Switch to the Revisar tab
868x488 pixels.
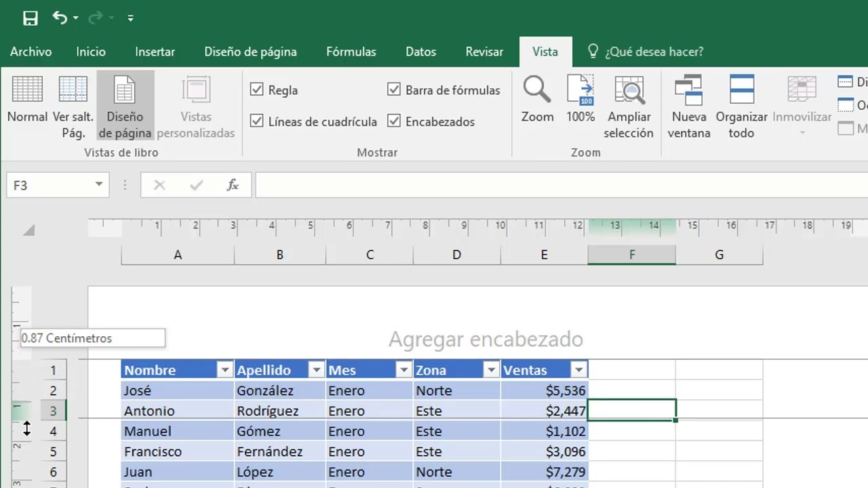(484, 52)
